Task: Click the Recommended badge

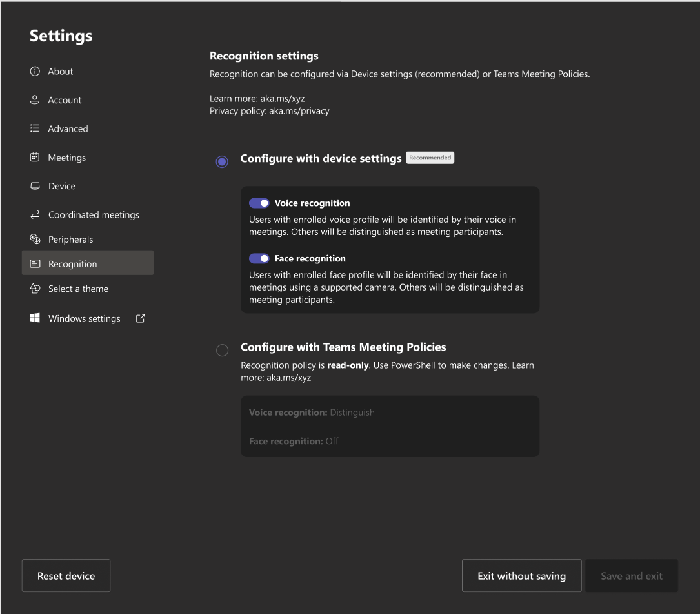Action: [430, 158]
